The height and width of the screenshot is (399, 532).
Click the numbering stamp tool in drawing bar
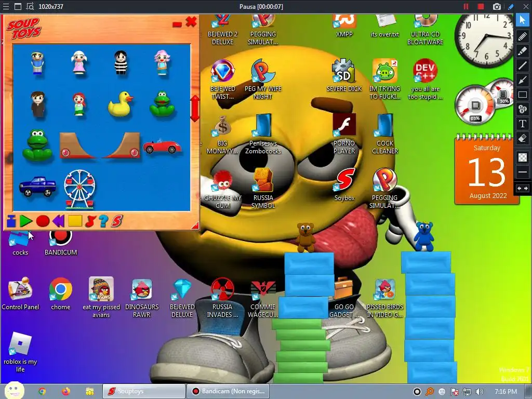[523, 109]
